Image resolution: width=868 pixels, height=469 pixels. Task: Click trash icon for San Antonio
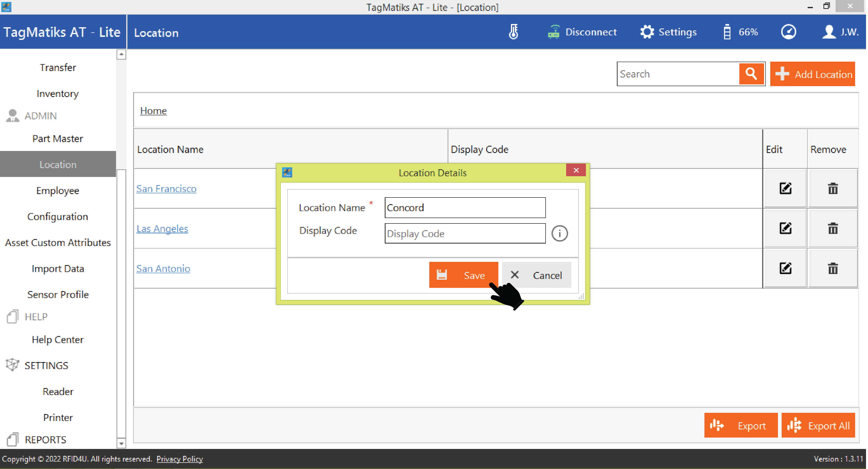(832, 269)
